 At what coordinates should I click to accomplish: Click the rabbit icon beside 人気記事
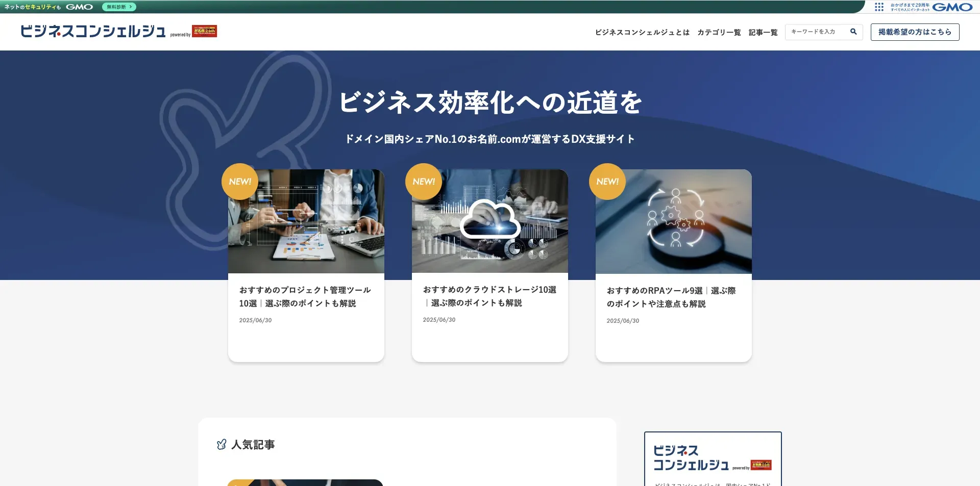[222, 445]
